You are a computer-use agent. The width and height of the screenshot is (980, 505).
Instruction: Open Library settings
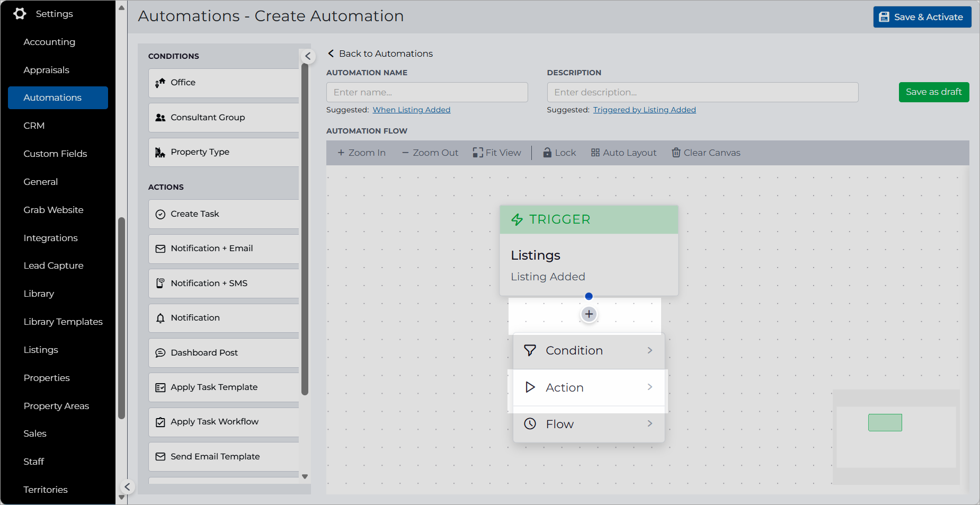pyautogui.click(x=39, y=294)
